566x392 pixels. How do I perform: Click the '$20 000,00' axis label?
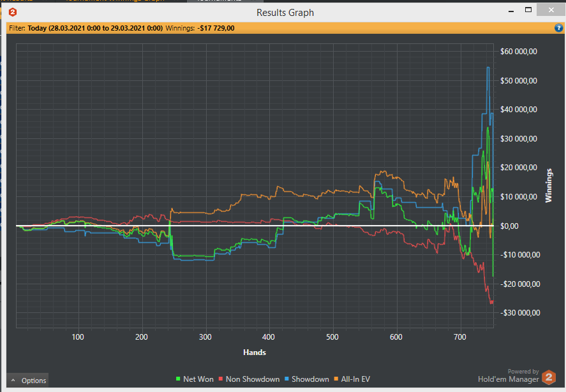(518, 168)
